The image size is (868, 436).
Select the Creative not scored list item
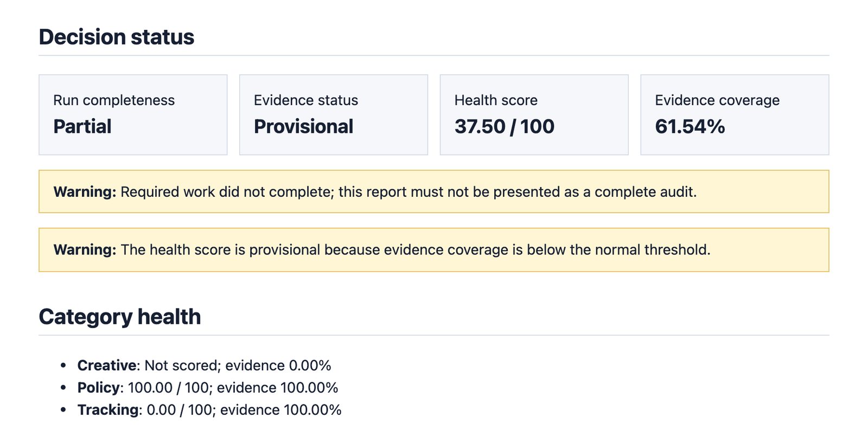(x=204, y=366)
